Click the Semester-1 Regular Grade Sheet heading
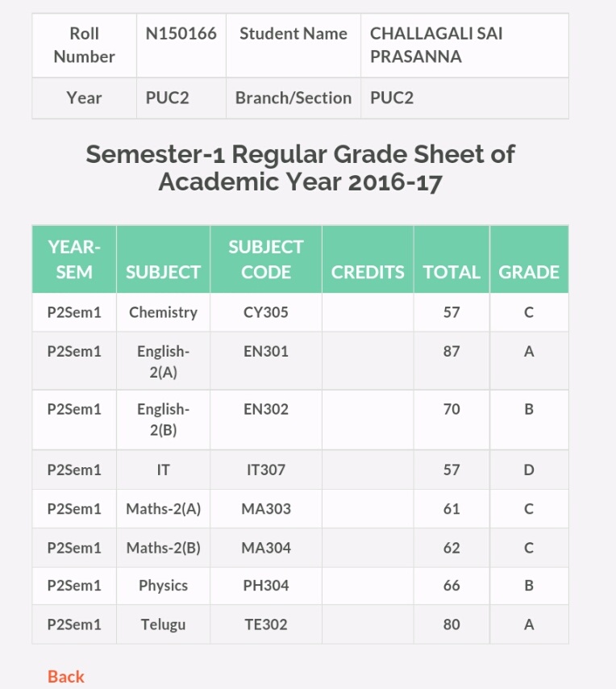 pos(300,168)
